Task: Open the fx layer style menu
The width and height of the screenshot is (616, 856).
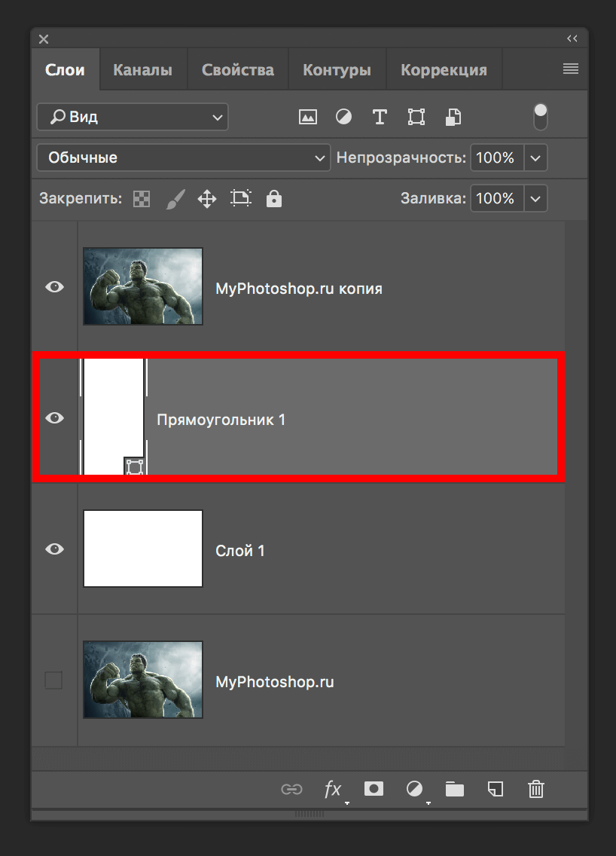Action: point(333,789)
